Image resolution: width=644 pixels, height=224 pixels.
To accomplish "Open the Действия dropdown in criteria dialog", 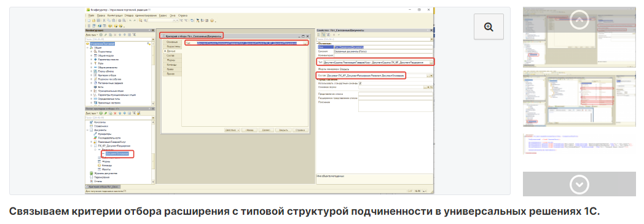I will [232, 130].
